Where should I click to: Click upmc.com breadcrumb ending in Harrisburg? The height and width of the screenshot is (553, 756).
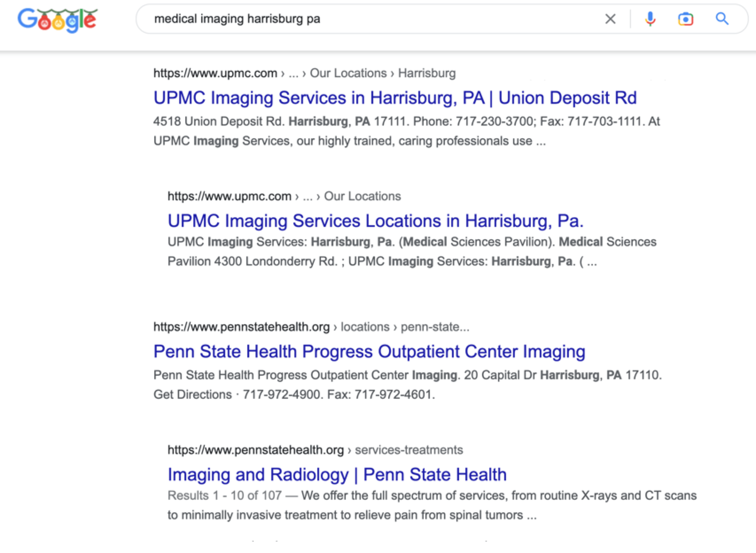tap(304, 73)
